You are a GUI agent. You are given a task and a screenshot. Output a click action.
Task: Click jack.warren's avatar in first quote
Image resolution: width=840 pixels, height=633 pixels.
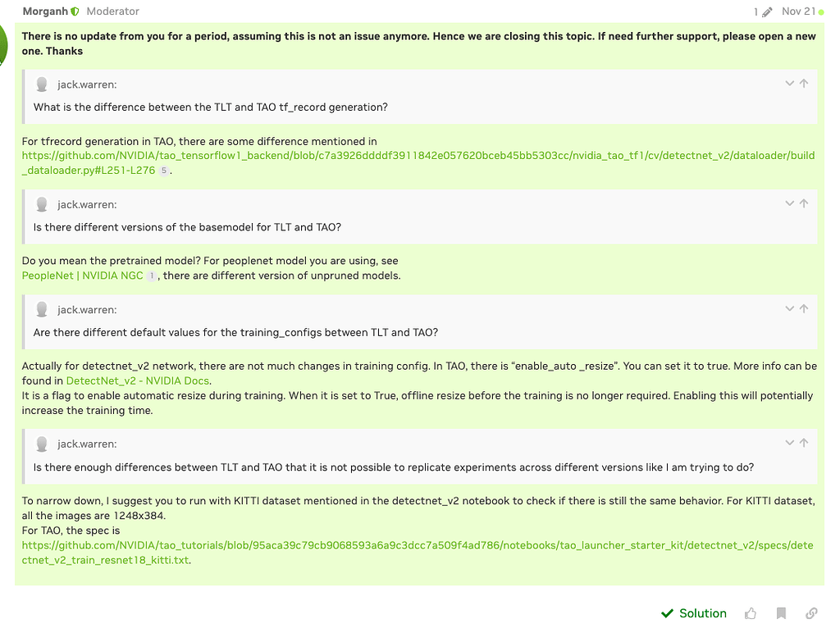click(x=42, y=84)
